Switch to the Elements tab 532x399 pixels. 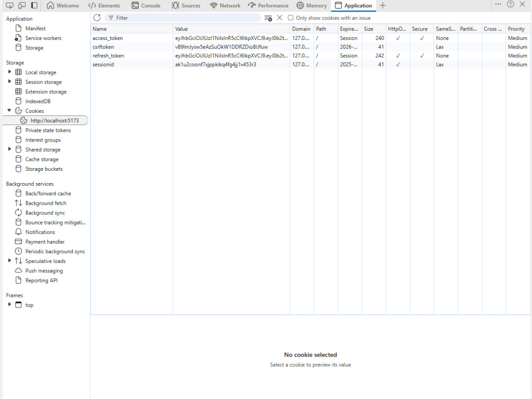tap(104, 5)
